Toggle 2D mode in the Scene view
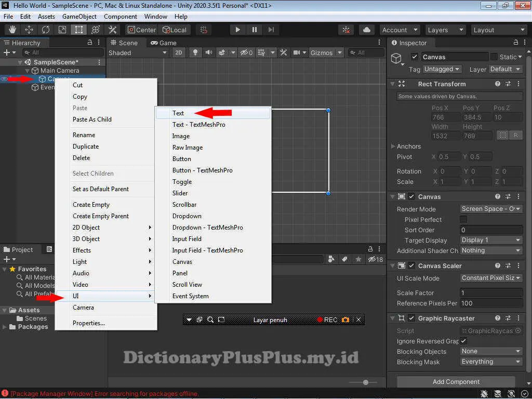Image resolution: width=532 pixels, height=399 pixels. pyautogui.click(x=179, y=52)
